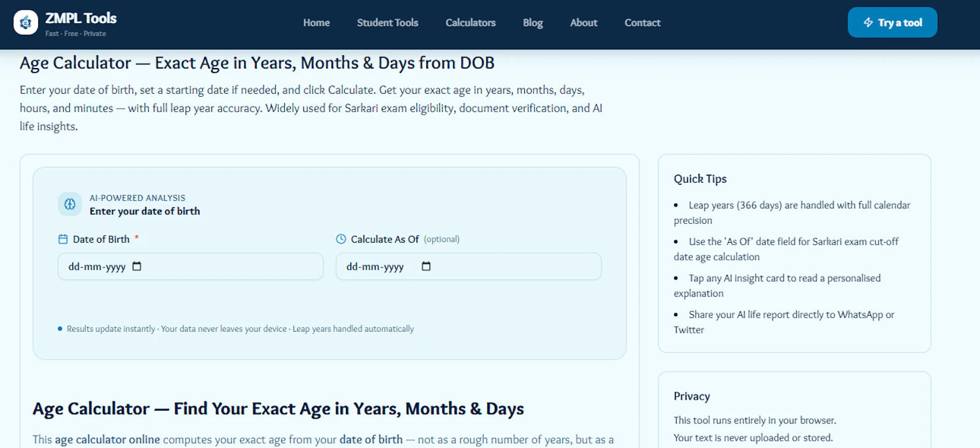980x448 pixels.
Task: Open the Contact page
Action: (x=643, y=23)
